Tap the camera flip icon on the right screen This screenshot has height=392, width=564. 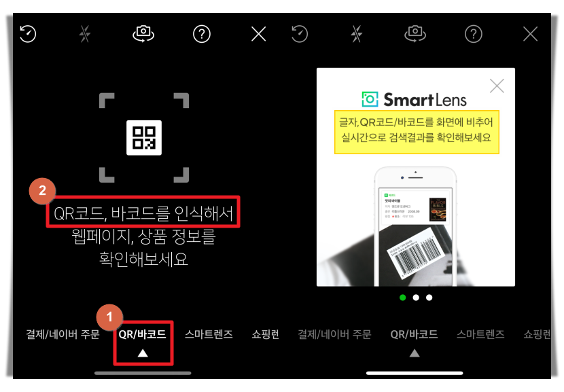(415, 33)
